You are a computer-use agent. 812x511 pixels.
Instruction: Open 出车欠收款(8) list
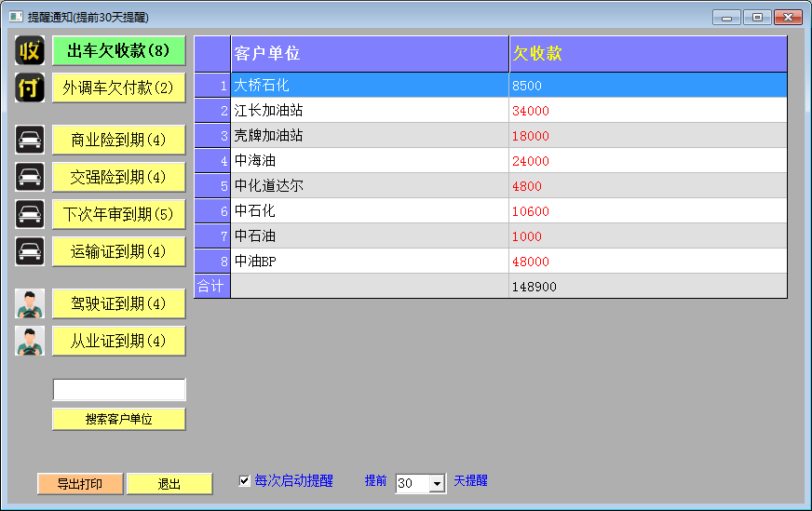[119, 51]
